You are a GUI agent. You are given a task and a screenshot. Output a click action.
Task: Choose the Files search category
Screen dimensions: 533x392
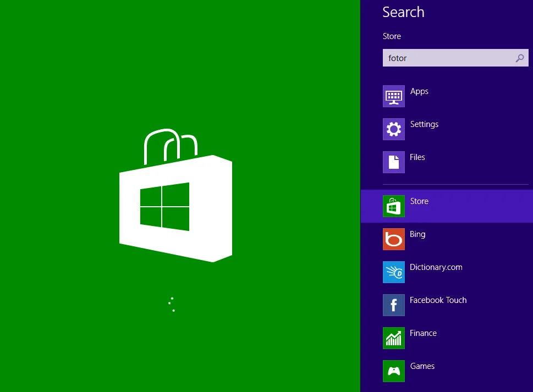tap(417, 157)
